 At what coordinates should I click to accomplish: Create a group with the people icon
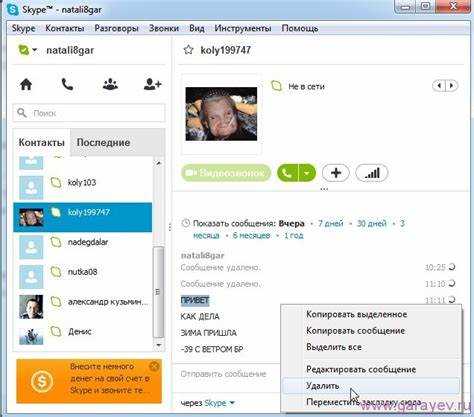(x=110, y=84)
